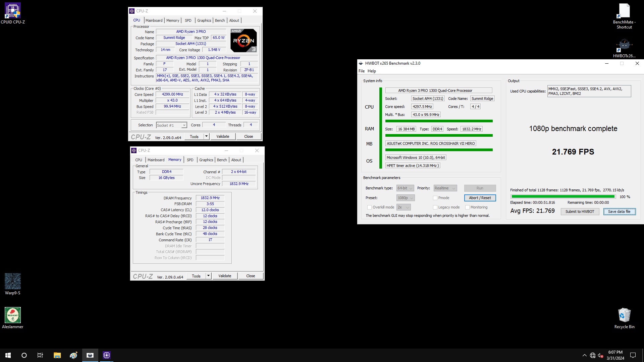Click the benchmark progress bar at 100%
This screenshot has height=362, width=644.
pos(563,197)
